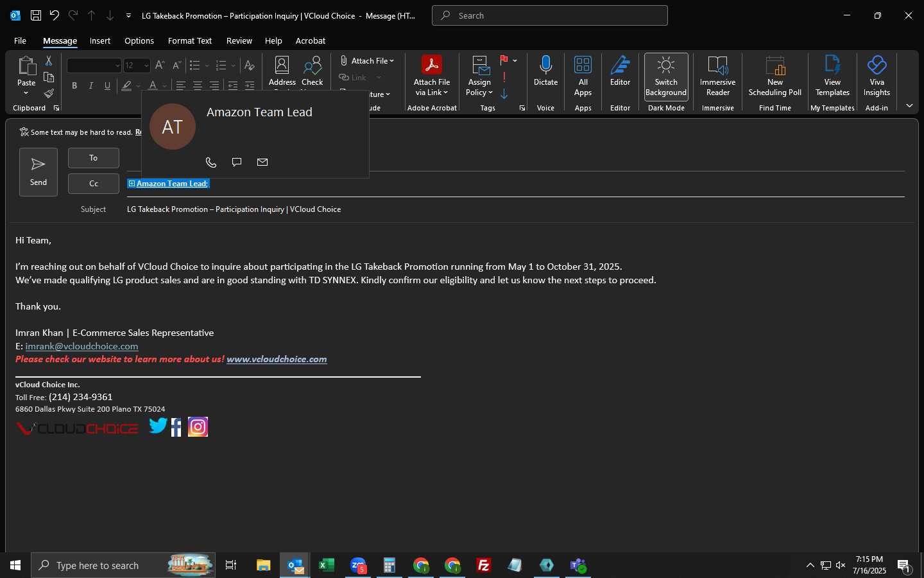The width and height of the screenshot is (924, 578).
Task: Open Viva Insights add-in
Action: tap(877, 76)
